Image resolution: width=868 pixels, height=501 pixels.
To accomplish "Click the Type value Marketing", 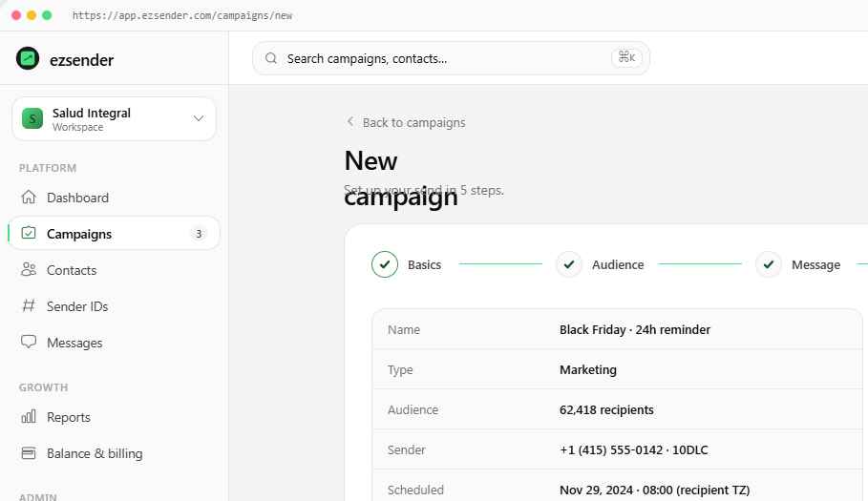I will [x=588, y=369].
